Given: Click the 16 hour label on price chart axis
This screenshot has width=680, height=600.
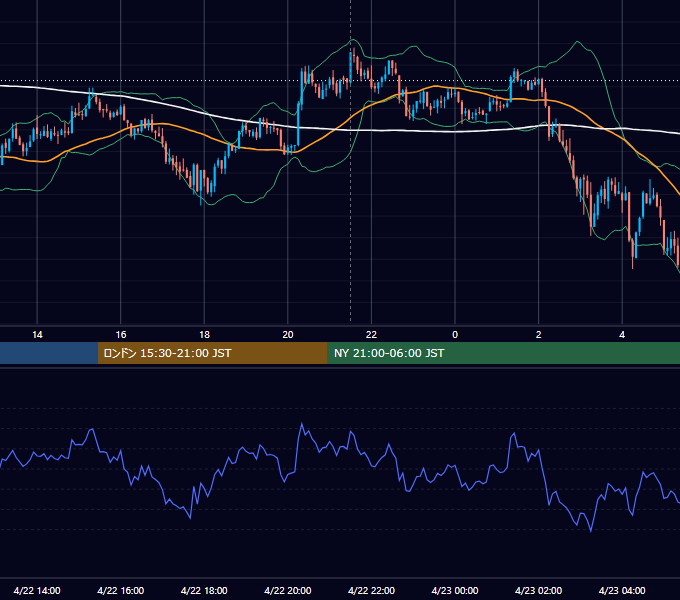Looking at the screenshot, I should [121, 335].
